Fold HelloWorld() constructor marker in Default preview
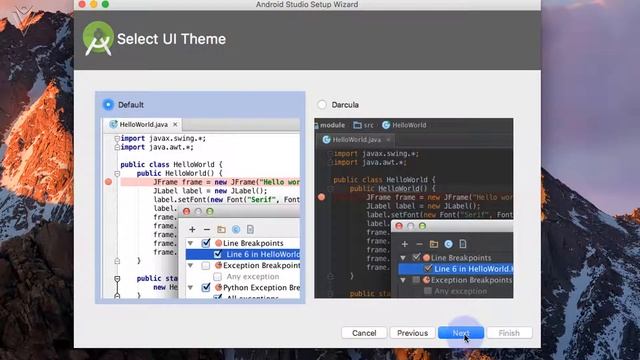The width and height of the screenshot is (640, 360). (117, 173)
